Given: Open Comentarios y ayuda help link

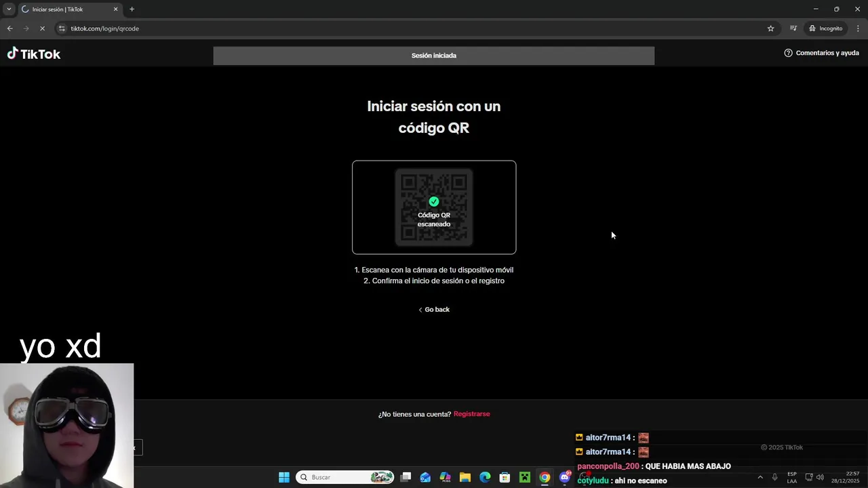Looking at the screenshot, I should pyautogui.click(x=821, y=53).
